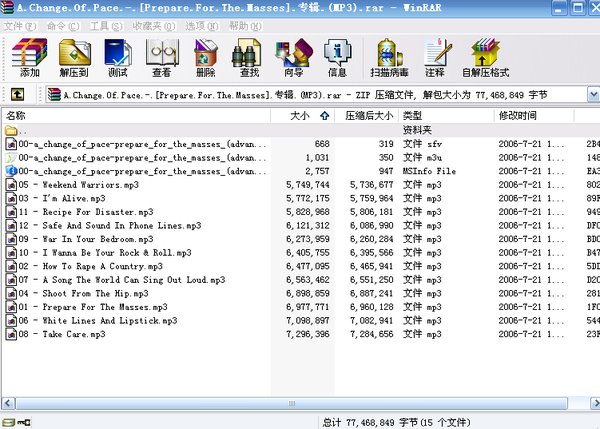Click type cell '文件 sfv'
This screenshot has width=600, height=429.
[x=422, y=144]
